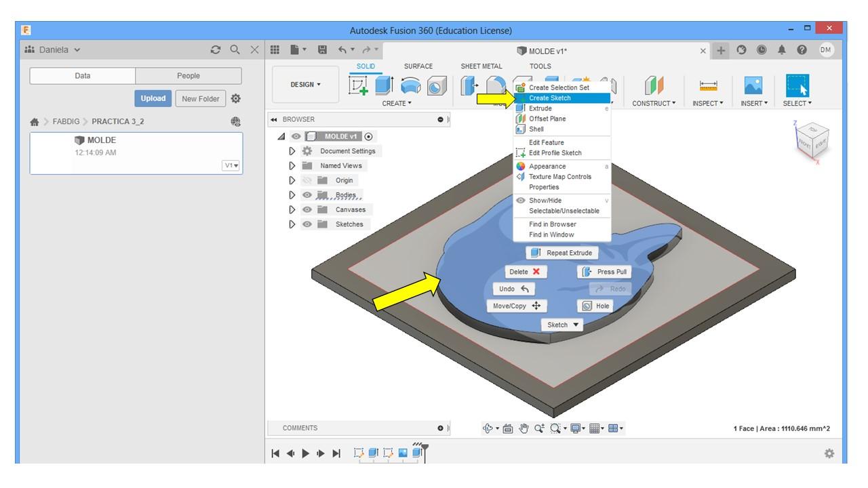868x488 pixels.
Task: Hide the Canvases folder via its eye icon
Action: 307,209
